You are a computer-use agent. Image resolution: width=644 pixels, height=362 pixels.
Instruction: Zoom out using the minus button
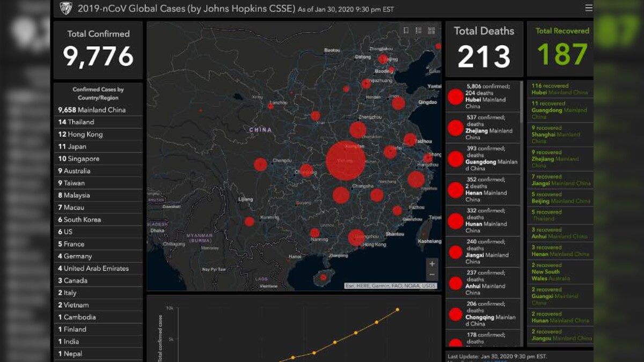pyautogui.click(x=431, y=275)
